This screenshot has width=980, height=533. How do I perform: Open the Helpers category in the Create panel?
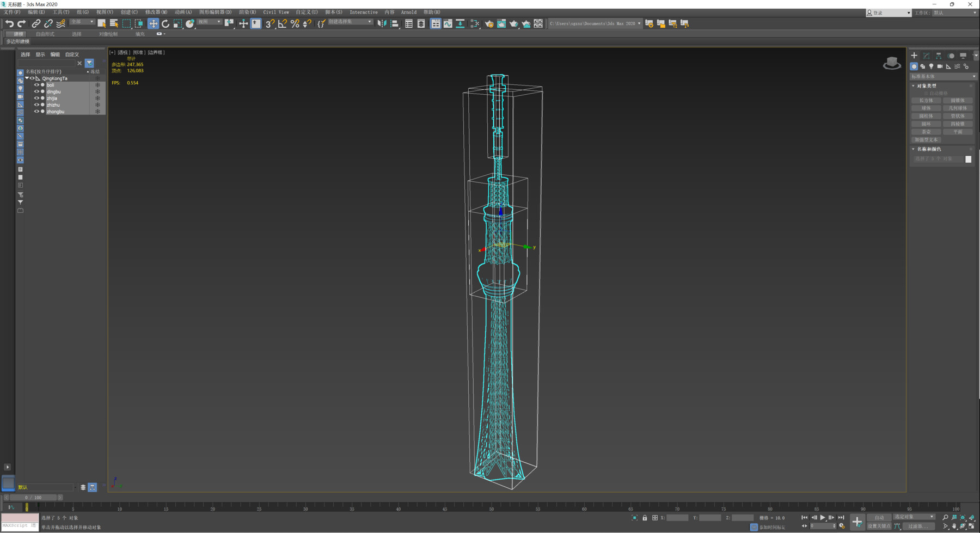[x=948, y=66]
